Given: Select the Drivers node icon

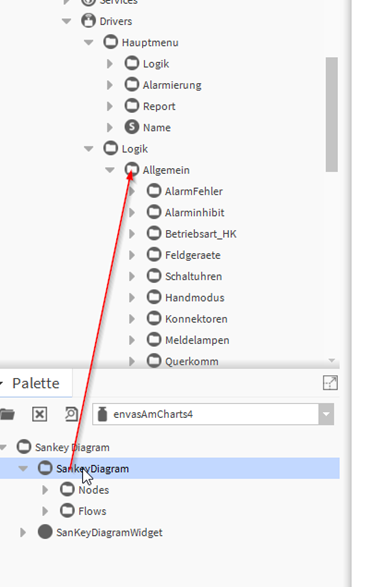Looking at the screenshot, I should 88,21.
